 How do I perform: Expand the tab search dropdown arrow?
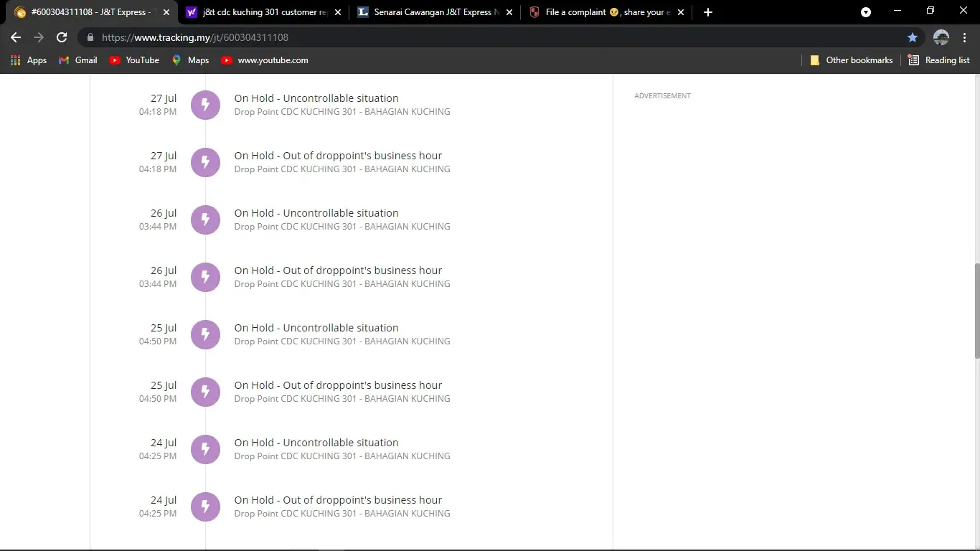click(x=866, y=12)
